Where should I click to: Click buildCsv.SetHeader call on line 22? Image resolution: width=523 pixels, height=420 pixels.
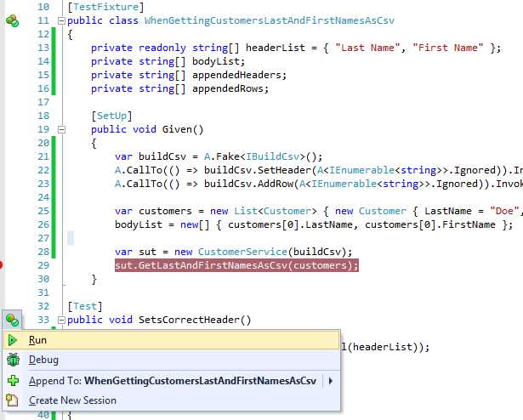click(257, 171)
